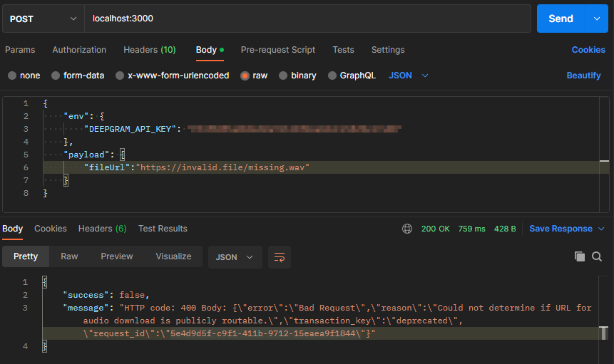Screen dimensions: 614x364
Task: Toggle the wrap lines icon
Action: point(280,257)
